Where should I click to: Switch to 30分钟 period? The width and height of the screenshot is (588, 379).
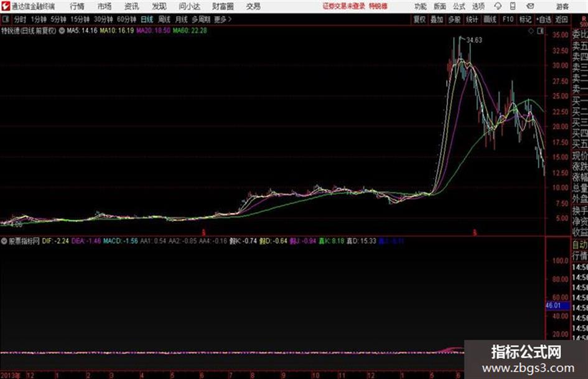(103, 19)
